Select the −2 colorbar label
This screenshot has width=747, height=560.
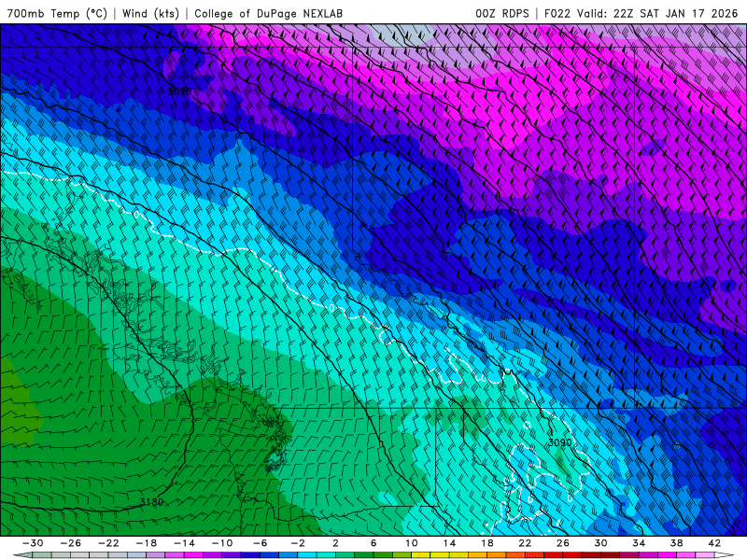[298, 543]
